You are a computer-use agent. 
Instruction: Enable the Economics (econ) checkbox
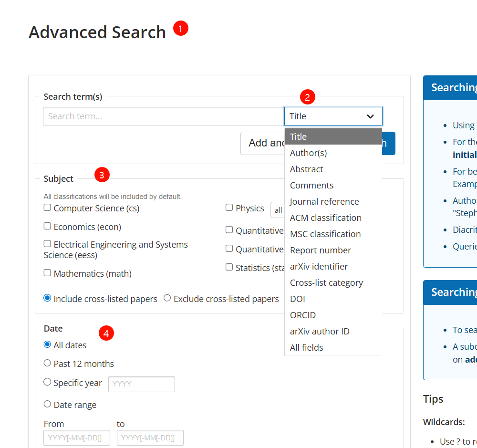pos(47,226)
